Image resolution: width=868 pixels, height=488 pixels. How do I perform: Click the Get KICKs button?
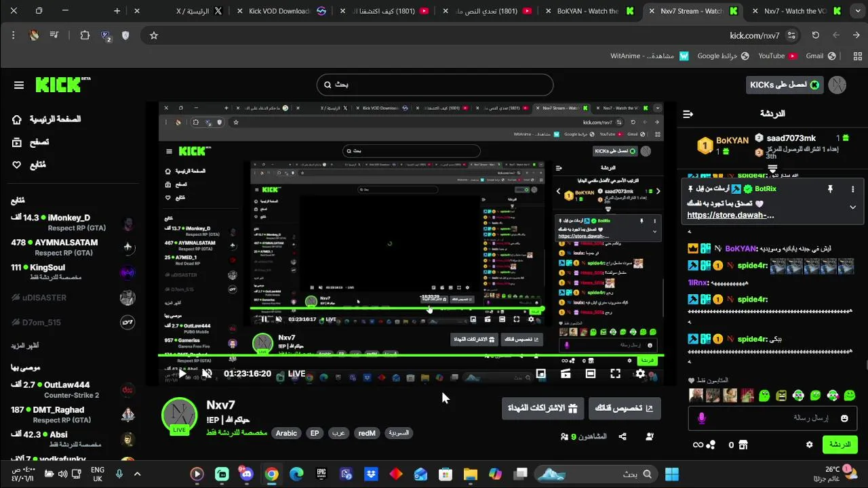coord(784,85)
